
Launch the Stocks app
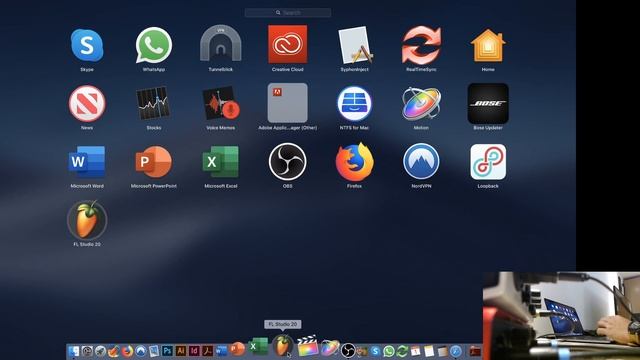(153, 103)
